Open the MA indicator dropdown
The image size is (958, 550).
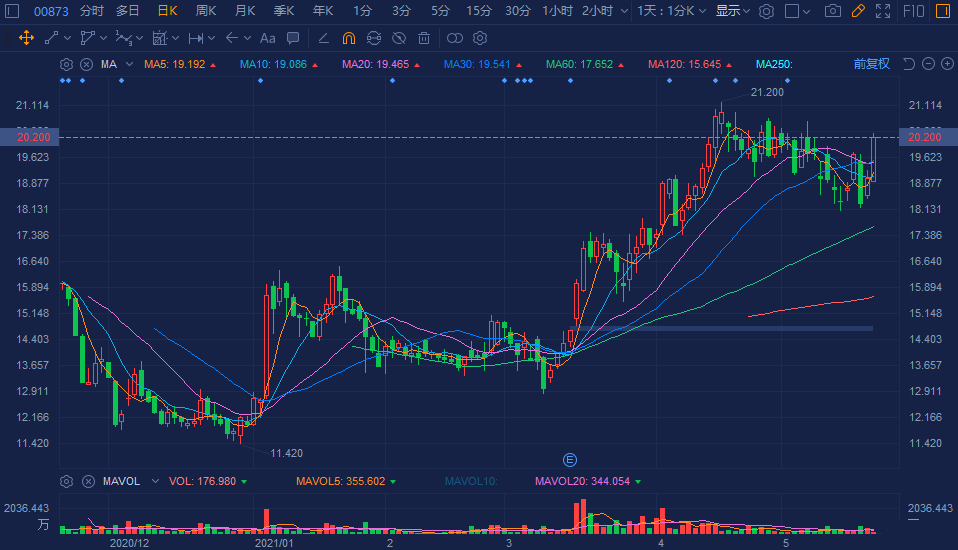pyautogui.click(x=115, y=64)
